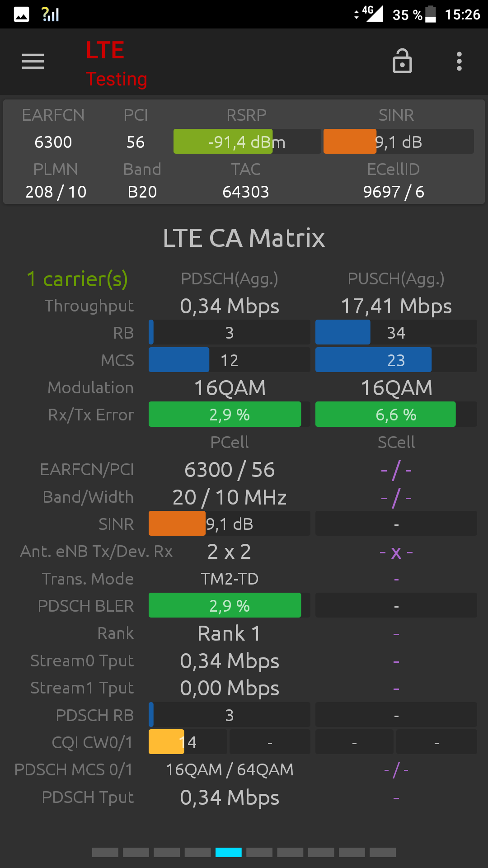Switch to the first page indicator
This screenshot has width=488, height=868.
105,852
